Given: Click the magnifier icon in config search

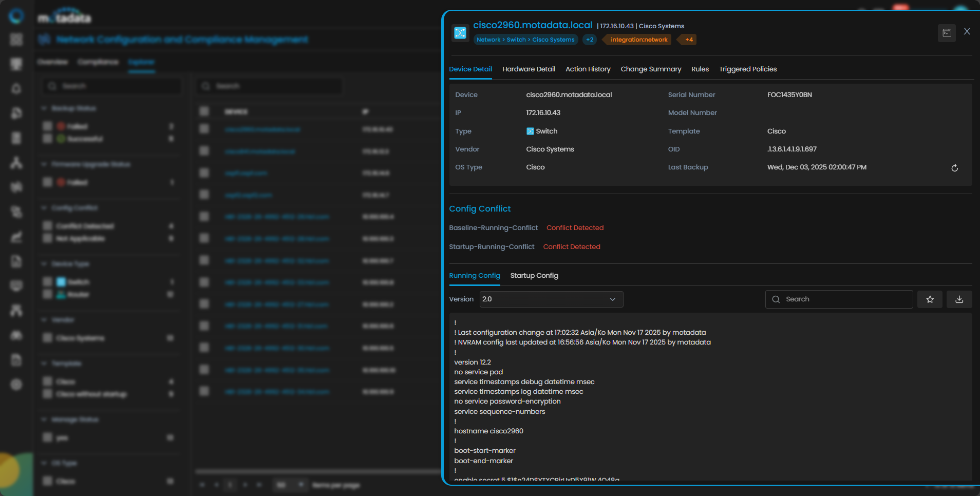Looking at the screenshot, I should [x=776, y=299].
